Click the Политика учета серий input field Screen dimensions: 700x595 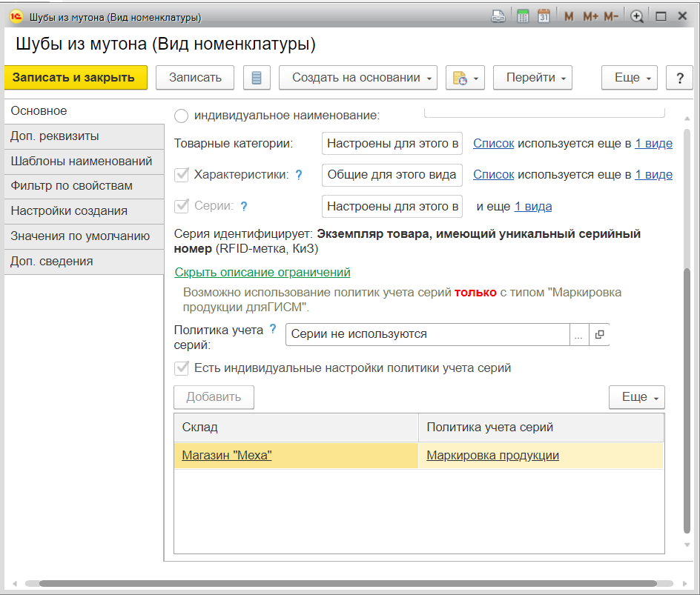[427, 334]
